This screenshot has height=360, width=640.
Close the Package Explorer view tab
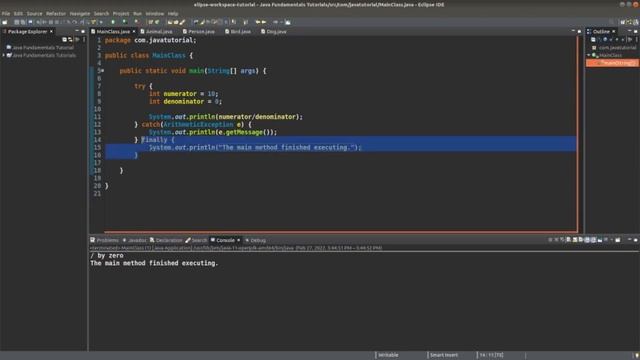pyautogui.click(x=51, y=31)
